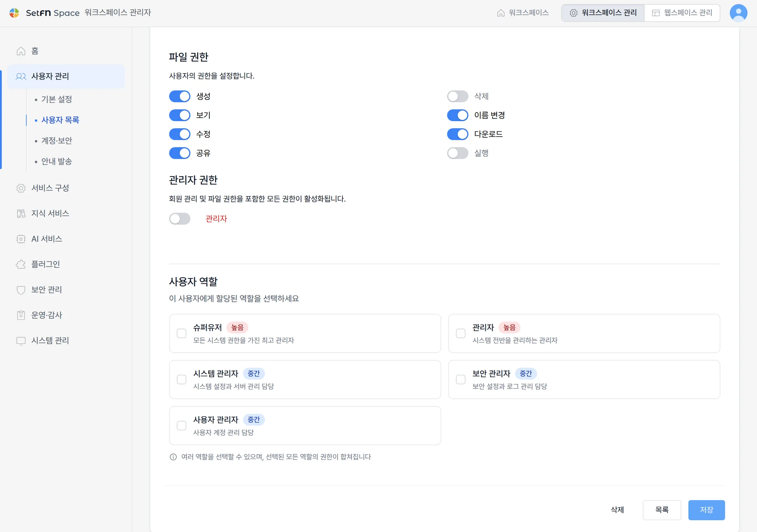Image resolution: width=757 pixels, height=532 pixels.
Task: Click the 운영·감사 clipboard icon
Action: coord(21,315)
